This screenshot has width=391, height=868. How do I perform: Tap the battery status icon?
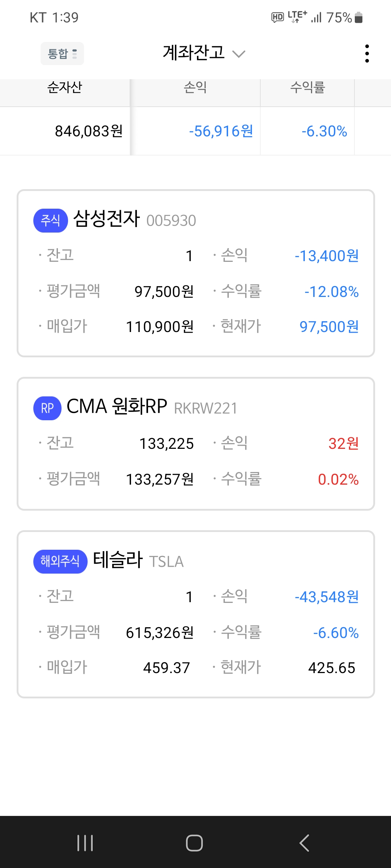[358, 17]
